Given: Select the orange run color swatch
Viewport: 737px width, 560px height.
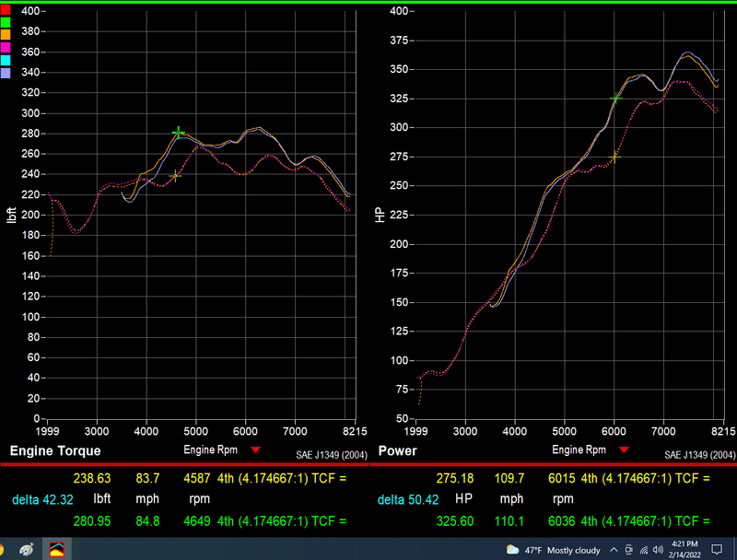Looking at the screenshot, I should (x=5, y=35).
